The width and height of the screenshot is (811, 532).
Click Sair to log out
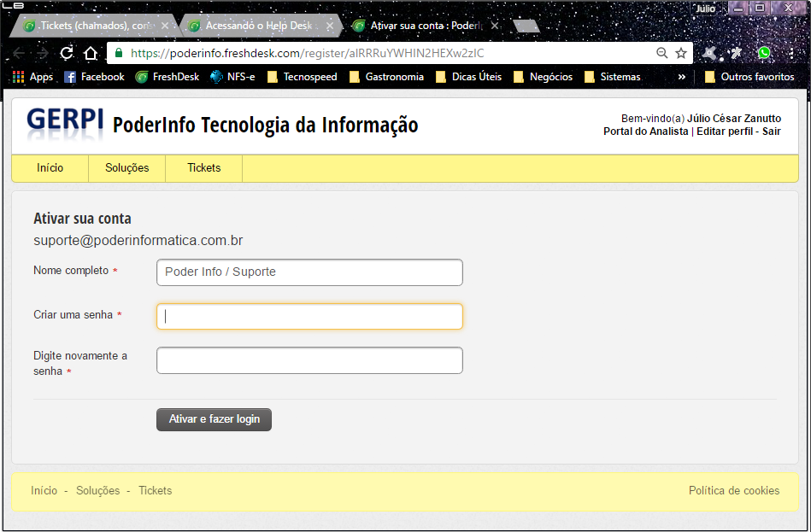coord(771,132)
